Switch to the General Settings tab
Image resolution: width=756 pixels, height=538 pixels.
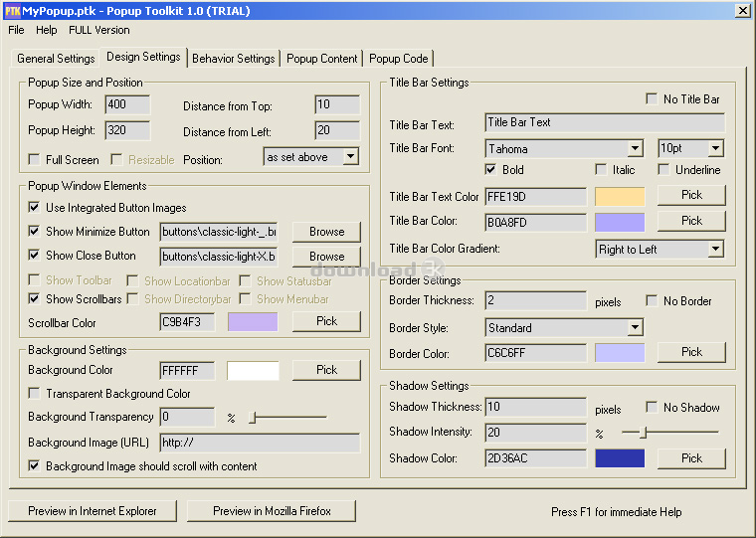point(56,59)
